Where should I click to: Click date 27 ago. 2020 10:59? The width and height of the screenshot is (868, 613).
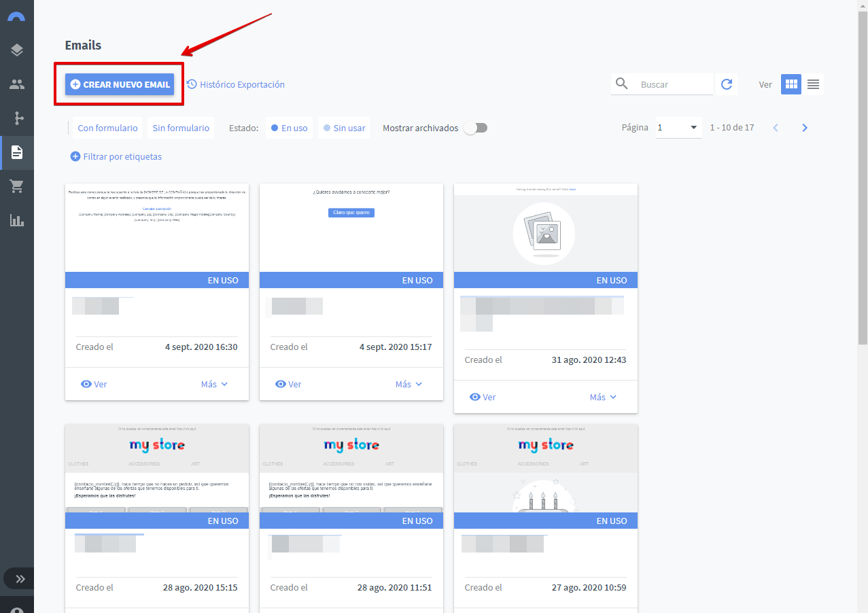[589, 587]
